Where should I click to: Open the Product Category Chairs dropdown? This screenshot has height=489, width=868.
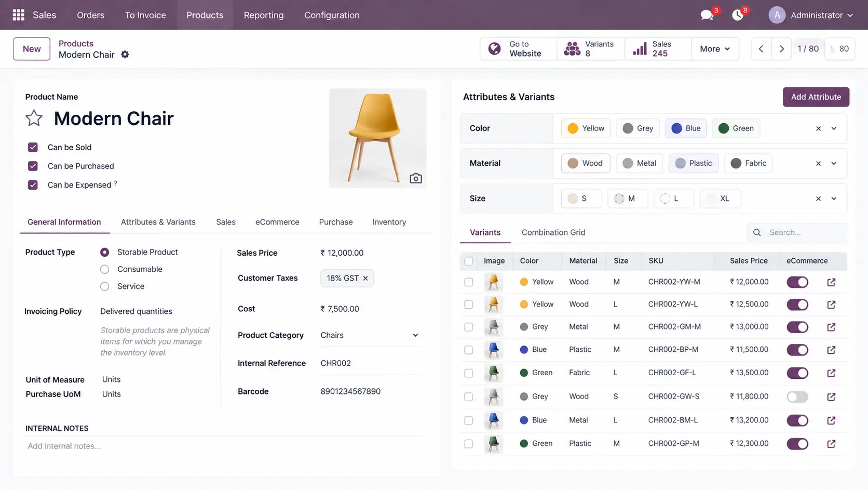coord(370,335)
